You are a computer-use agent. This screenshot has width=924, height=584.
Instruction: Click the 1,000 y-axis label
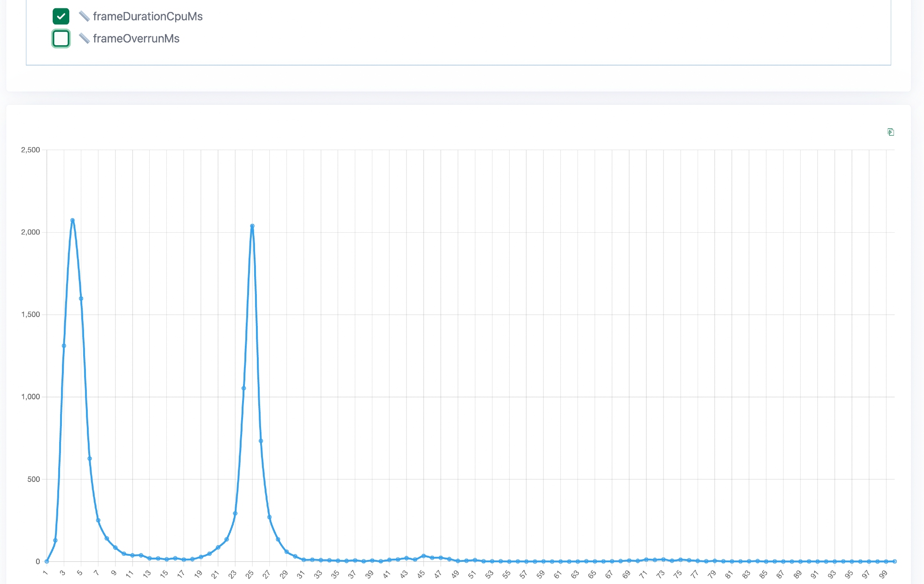pyautogui.click(x=30, y=397)
